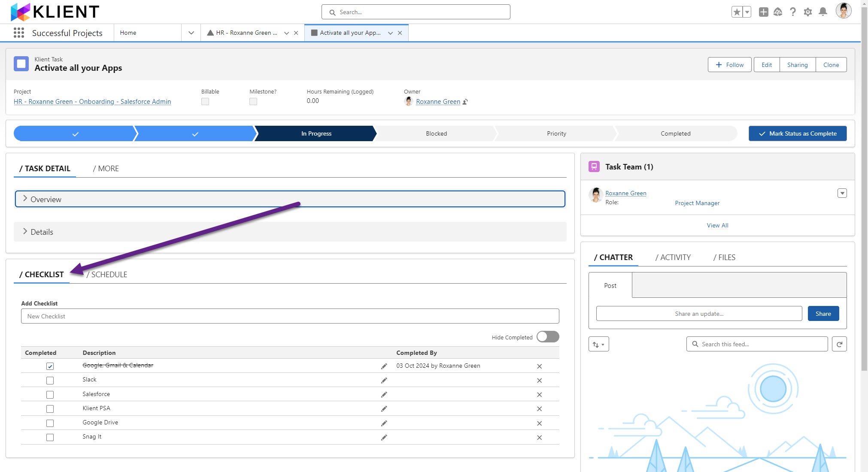The image size is (868, 472).
Task: Open the user profile avatar
Action: (843, 11)
